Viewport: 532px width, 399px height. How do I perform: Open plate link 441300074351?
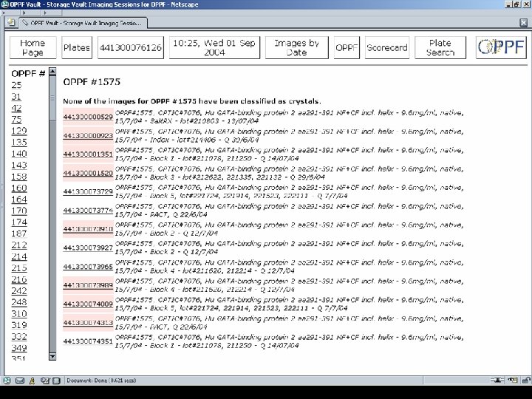click(x=88, y=341)
